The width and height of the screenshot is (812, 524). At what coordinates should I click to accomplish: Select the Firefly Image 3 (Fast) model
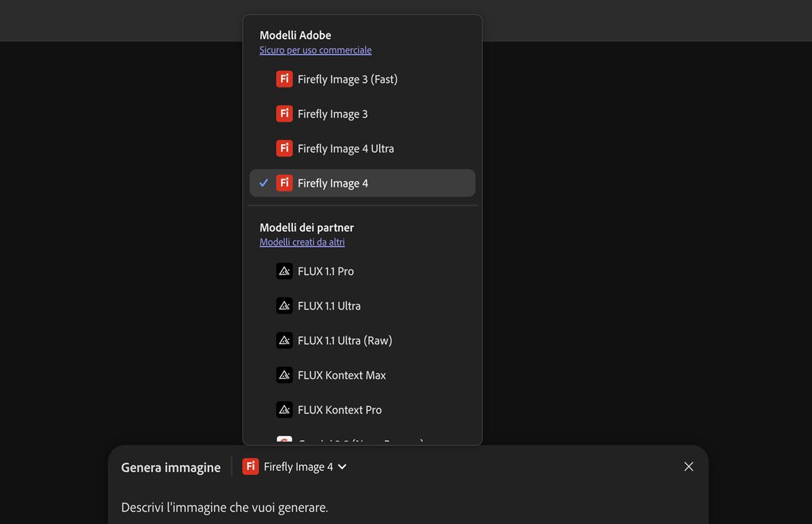pyautogui.click(x=347, y=79)
